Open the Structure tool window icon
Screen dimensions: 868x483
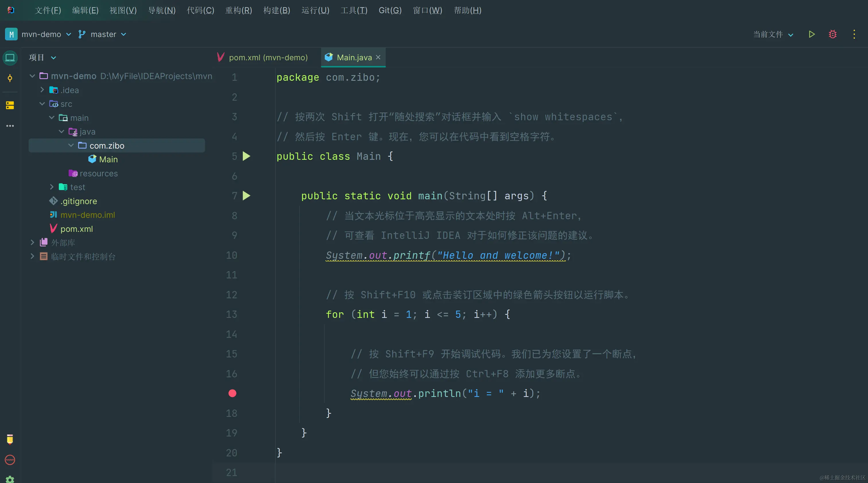click(10, 105)
